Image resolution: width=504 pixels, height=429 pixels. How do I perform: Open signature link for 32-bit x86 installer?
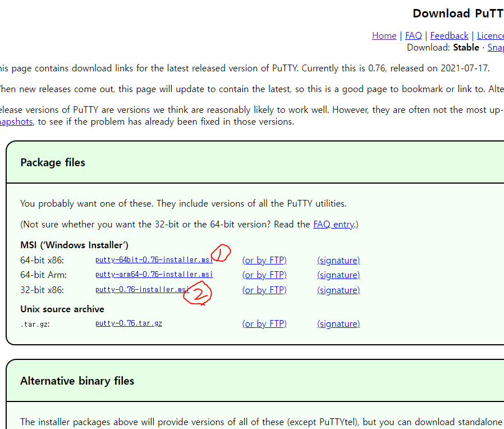338,290
